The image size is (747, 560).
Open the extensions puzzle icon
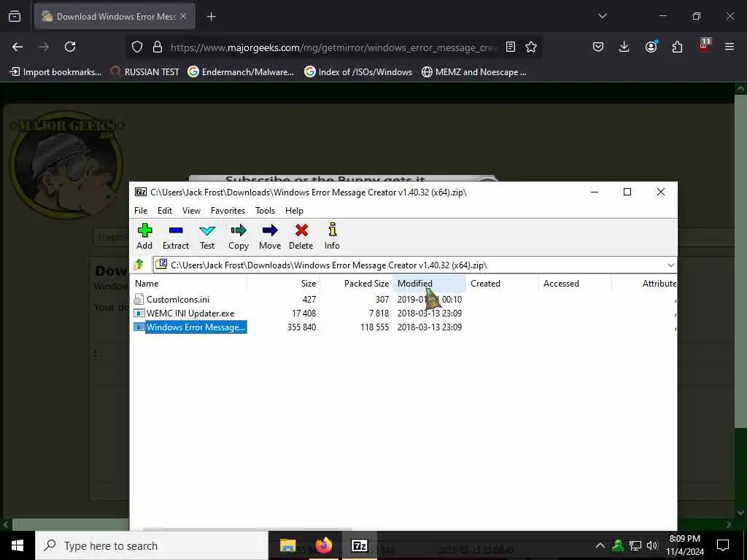677,47
